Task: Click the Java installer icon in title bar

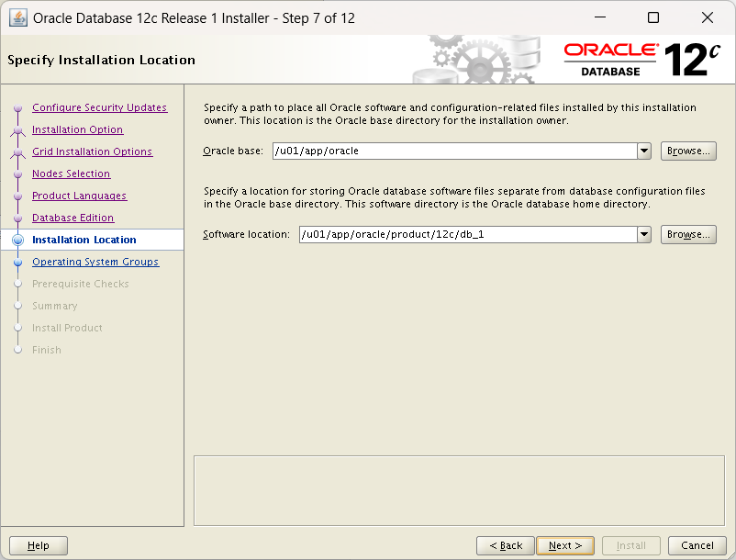Action: point(18,18)
